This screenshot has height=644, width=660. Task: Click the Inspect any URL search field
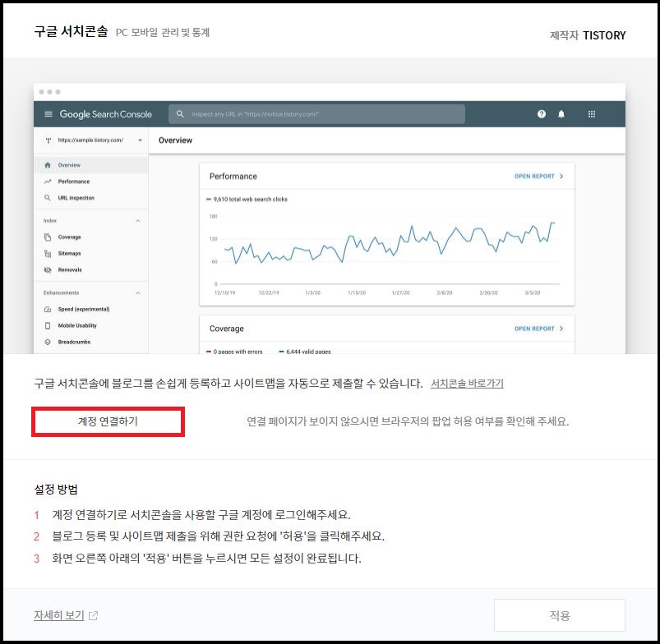pyautogui.click(x=316, y=114)
